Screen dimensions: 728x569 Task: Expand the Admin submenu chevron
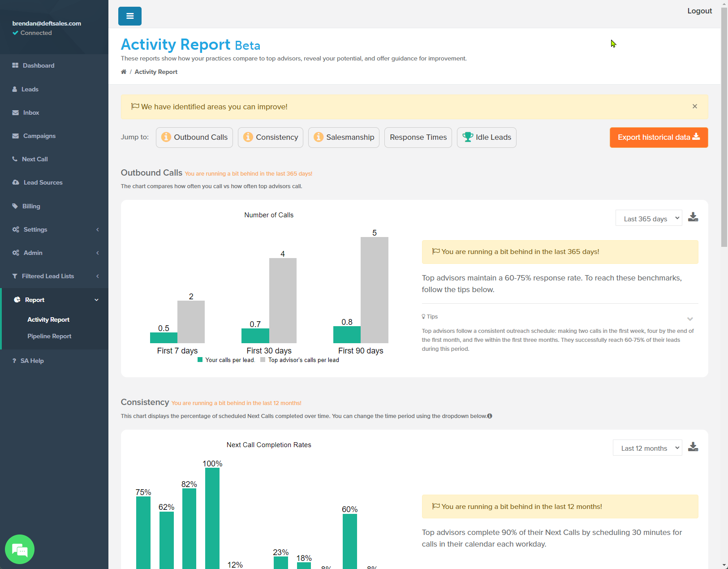pyautogui.click(x=98, y=253)
